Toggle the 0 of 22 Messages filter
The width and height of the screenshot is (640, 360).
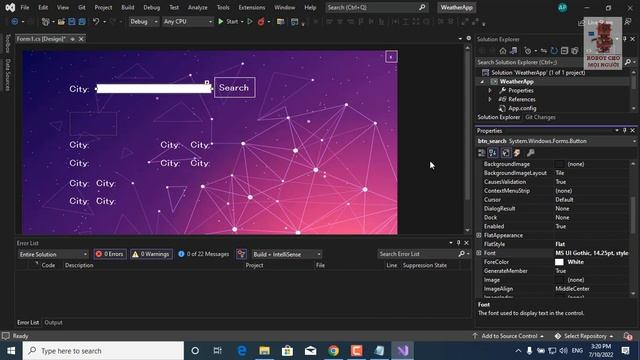(204, 254)
